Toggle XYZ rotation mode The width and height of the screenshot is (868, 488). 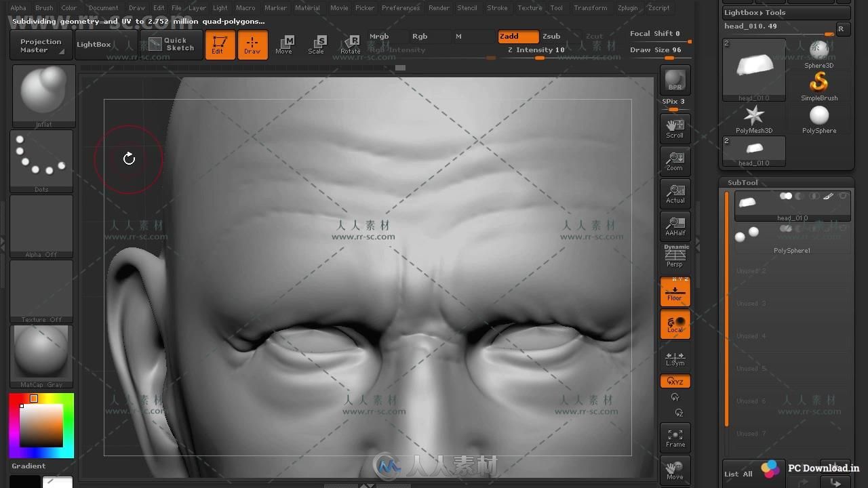click(x=675, y=381)
